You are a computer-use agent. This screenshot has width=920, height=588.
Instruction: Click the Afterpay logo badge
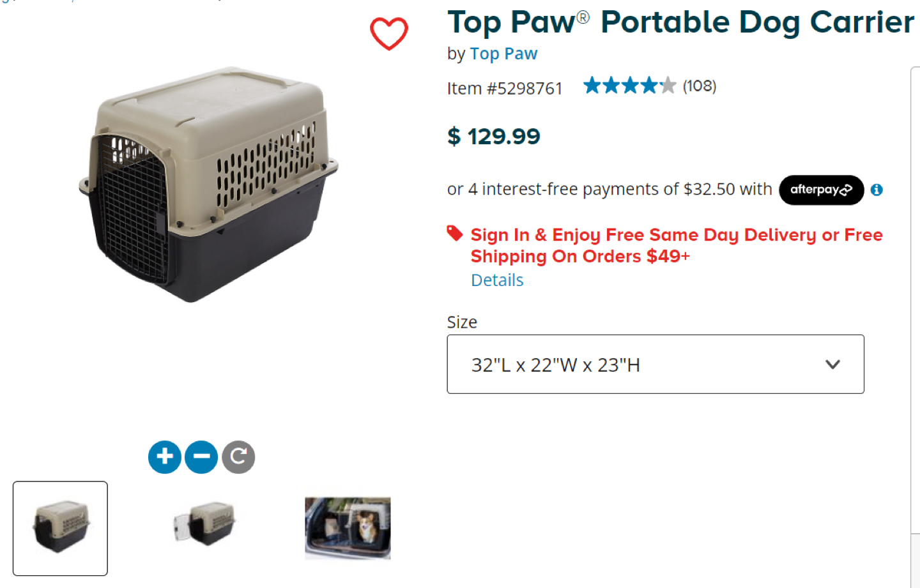[821, 190]
